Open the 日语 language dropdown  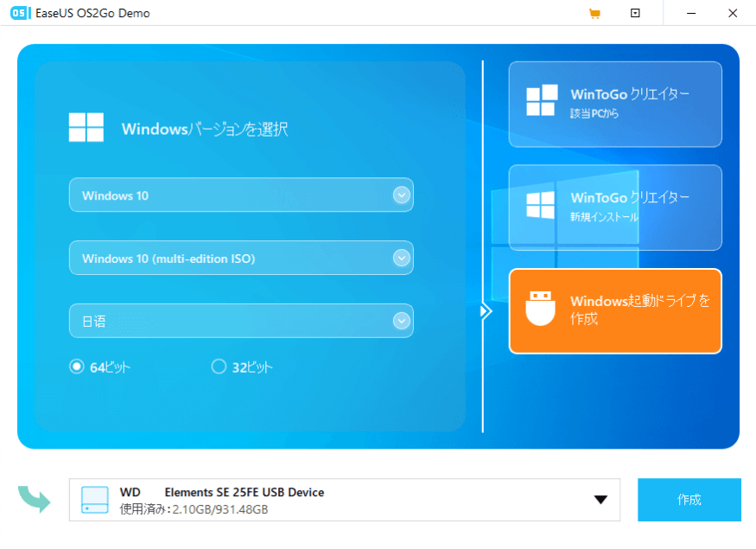tap(400, 320)
